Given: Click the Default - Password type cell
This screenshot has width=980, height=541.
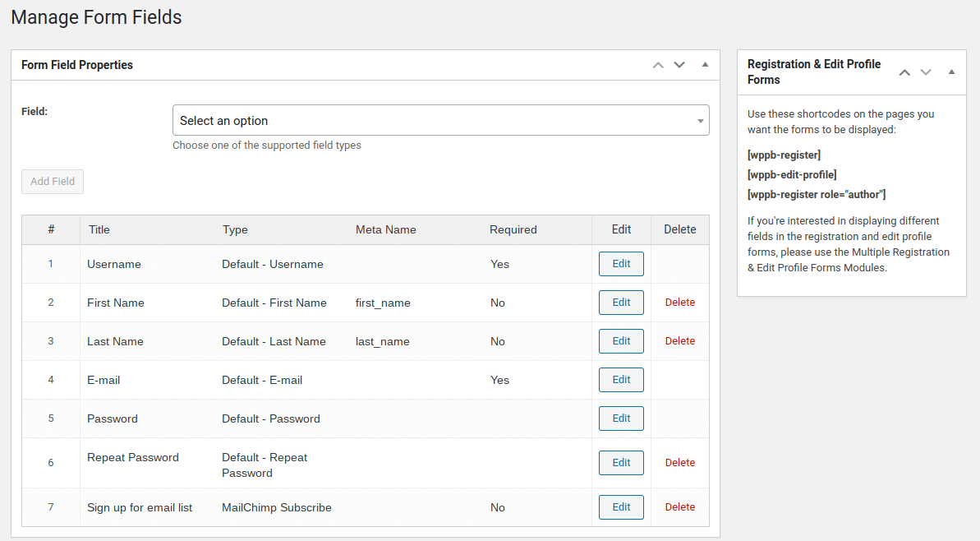Looking at the screenshot, I should [x=270, y=419].
